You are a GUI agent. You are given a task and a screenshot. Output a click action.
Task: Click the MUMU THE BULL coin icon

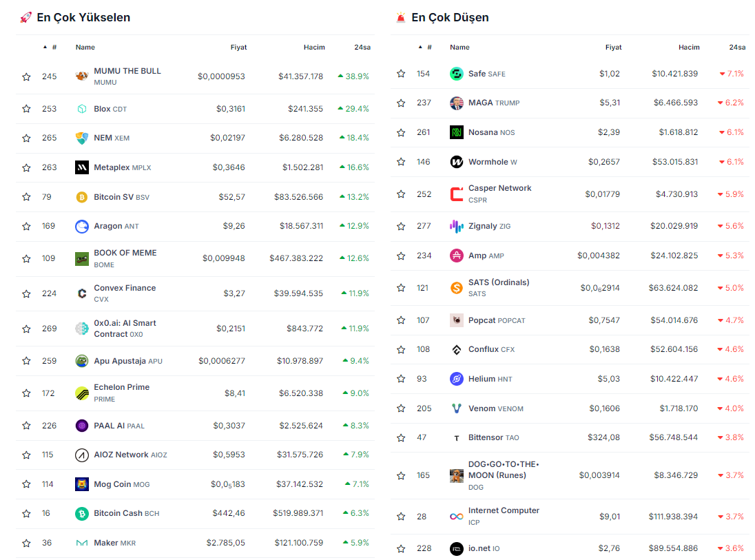82,76
